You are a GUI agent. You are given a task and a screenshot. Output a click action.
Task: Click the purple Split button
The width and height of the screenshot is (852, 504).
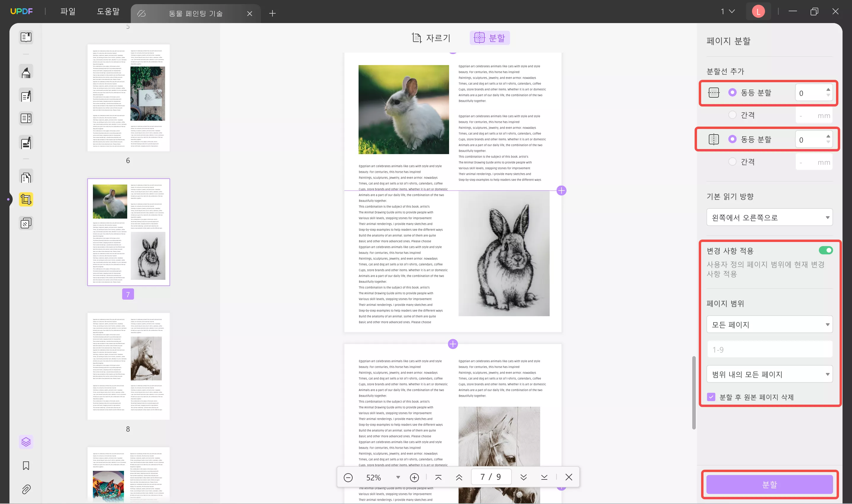pyautogui.click(x=769, y=485)
